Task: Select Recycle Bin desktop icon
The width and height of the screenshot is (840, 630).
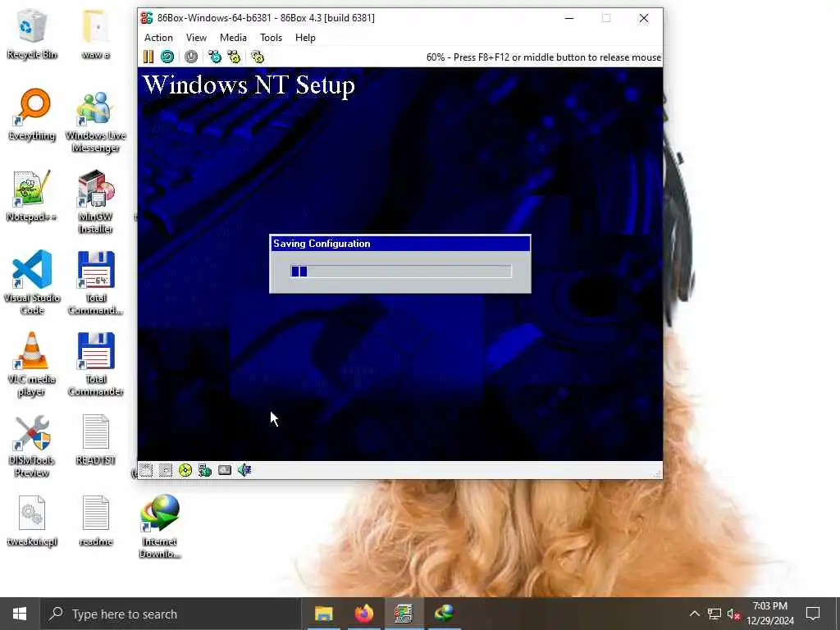Action: tap(32, 34)
